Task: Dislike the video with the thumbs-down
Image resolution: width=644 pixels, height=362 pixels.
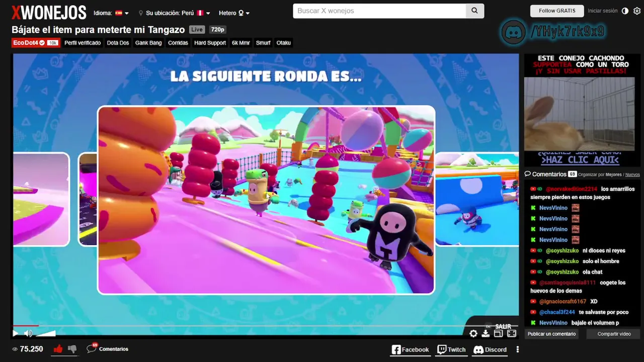Action: coord(72,349)
